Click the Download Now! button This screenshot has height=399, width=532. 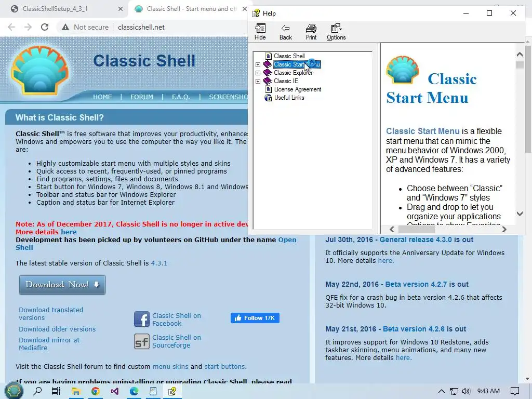62,285
